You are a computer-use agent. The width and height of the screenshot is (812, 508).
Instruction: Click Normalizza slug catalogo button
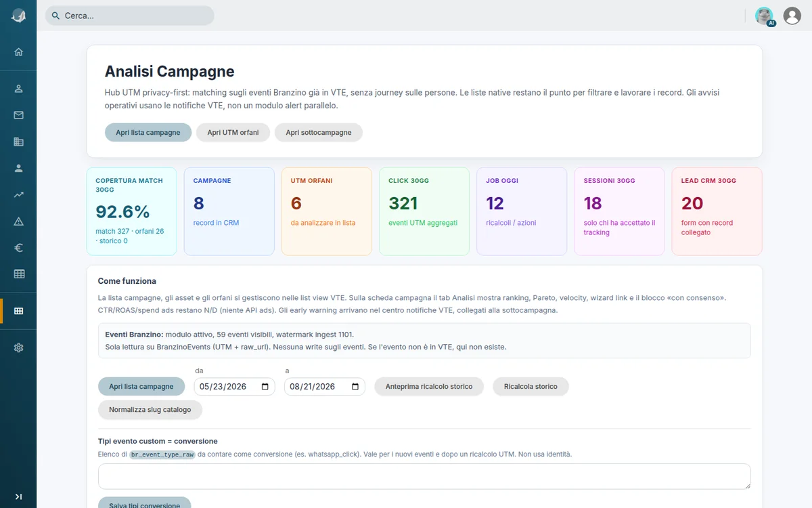[150, 410]
